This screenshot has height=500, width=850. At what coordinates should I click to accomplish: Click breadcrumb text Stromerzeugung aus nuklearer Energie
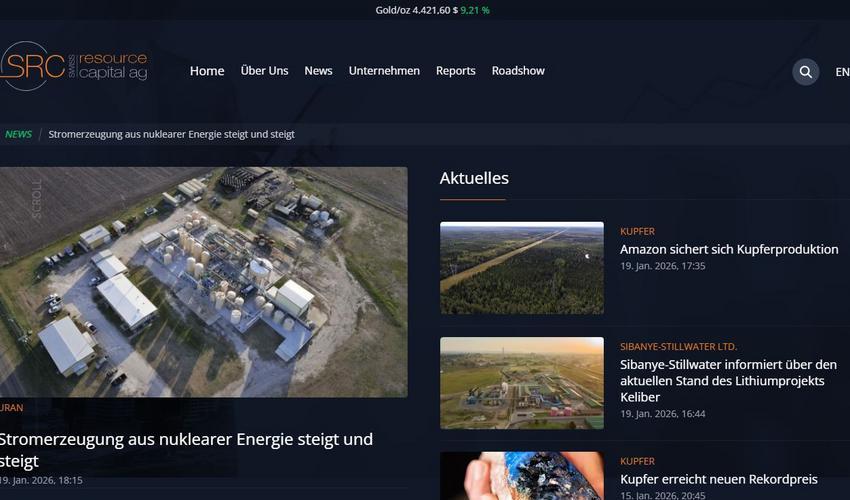(171, 134)
